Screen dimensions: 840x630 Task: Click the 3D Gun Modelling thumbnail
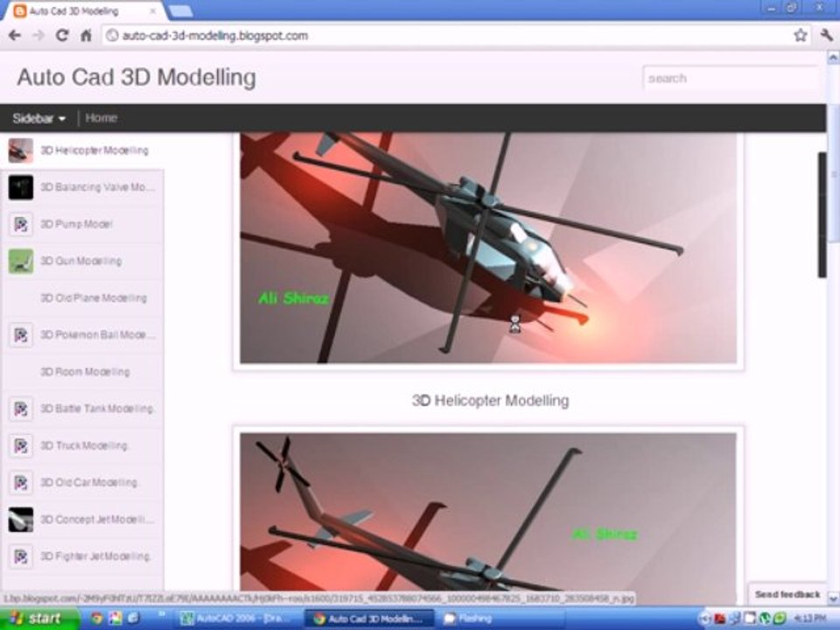pyautogui.click(x=20, y=262)
